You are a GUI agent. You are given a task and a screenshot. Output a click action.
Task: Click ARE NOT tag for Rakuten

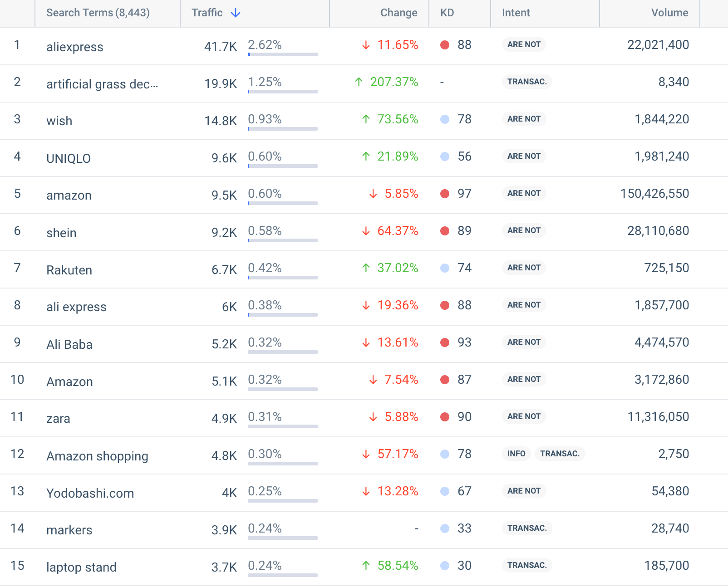[524, 268]
